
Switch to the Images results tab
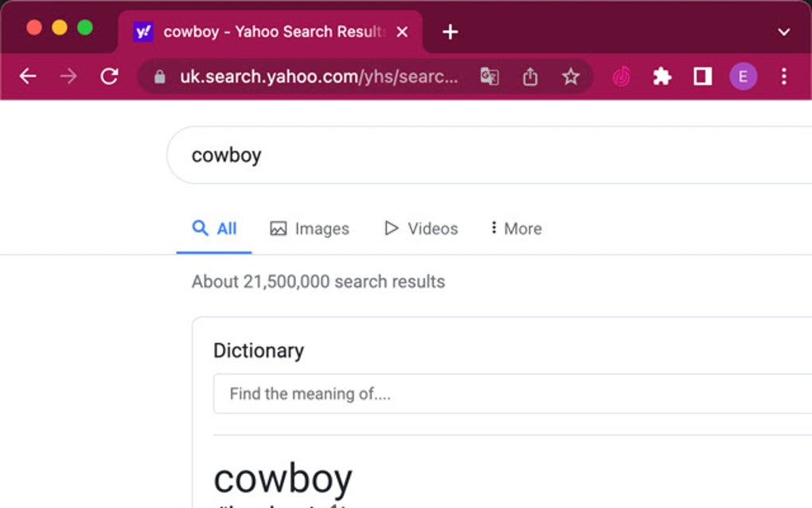(x=310, y=229)
